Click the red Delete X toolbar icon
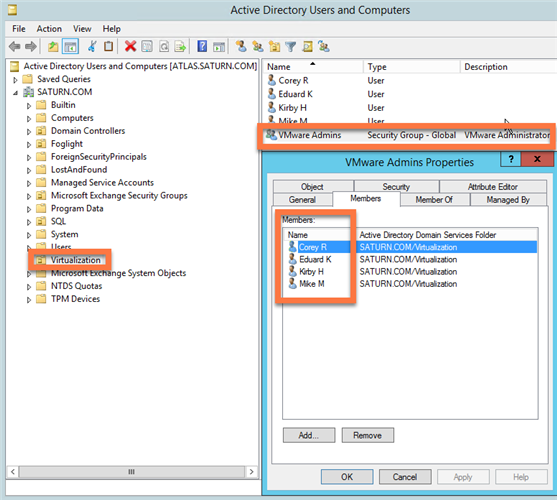This screenshot has height=500, width=557. coord(130,46)
